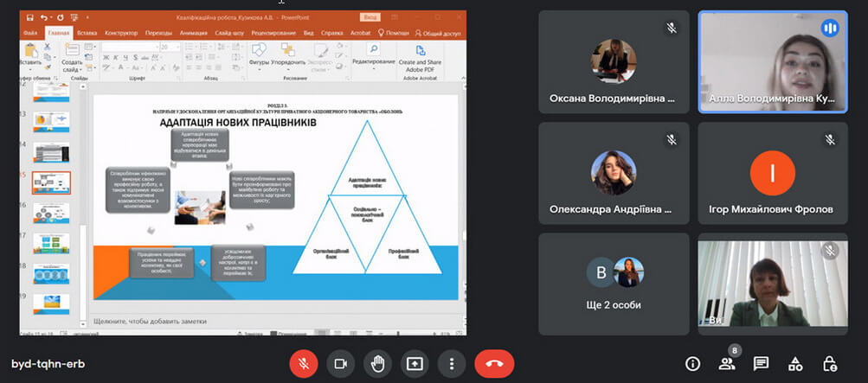Click the Ще 2 особи participants tile
Screen dimensions: 868x383
pos(614,284)
